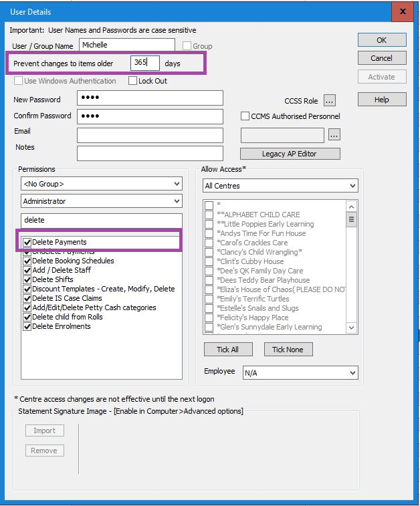This screenshot has height=506, width=420.
Task: Open the All Centres dropdown
Action: pyautogui.click(x=280, y=186)
